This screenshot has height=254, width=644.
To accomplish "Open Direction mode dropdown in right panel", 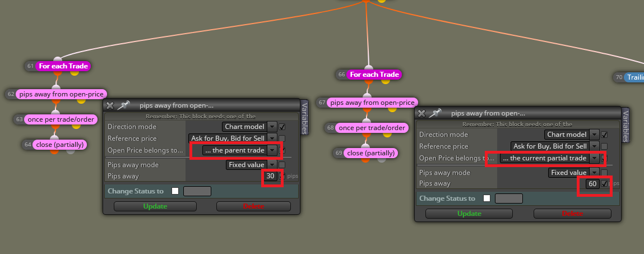I will tap(594, 135).
